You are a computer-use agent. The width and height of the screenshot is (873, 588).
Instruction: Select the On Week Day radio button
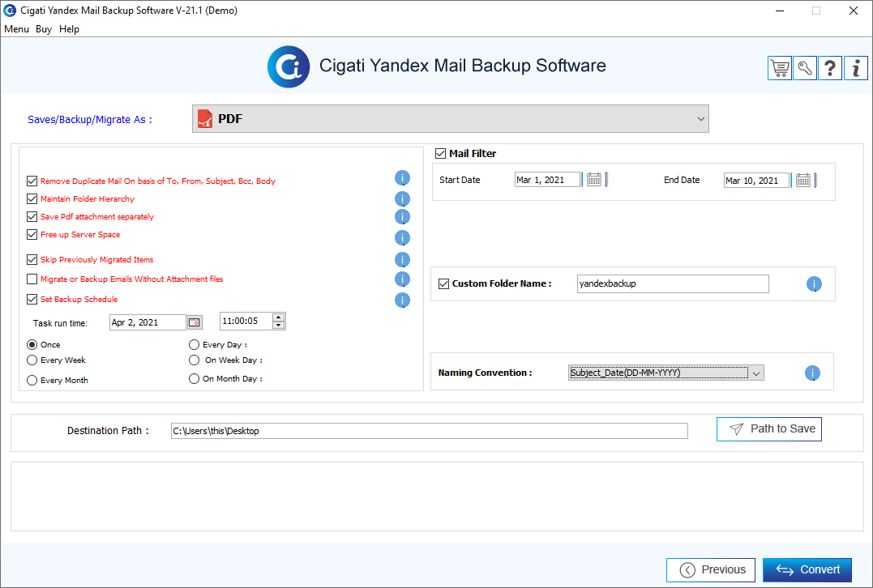(194, 360)
